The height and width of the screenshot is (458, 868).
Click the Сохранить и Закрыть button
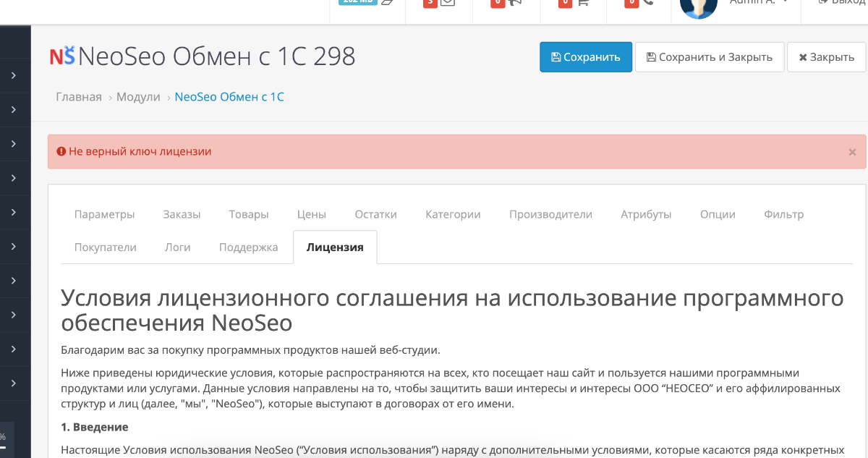pyautogui.click(x=710, y=57)
